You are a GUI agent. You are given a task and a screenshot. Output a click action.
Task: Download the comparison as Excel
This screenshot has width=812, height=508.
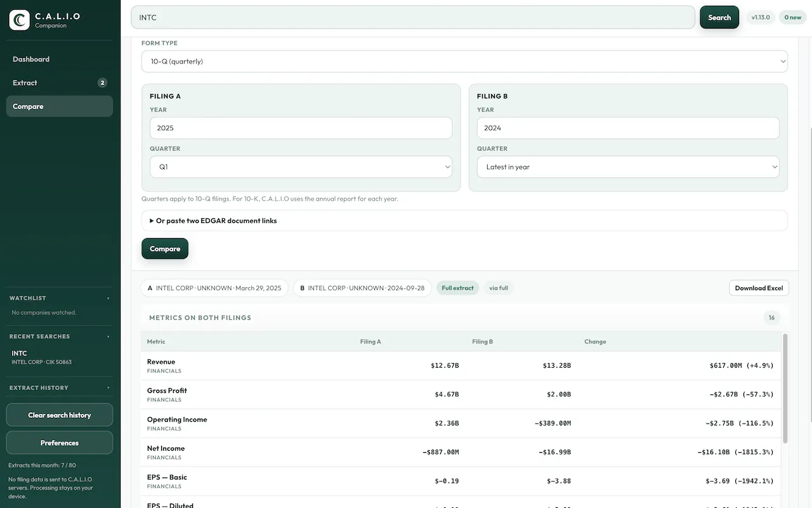click(759, 288)
